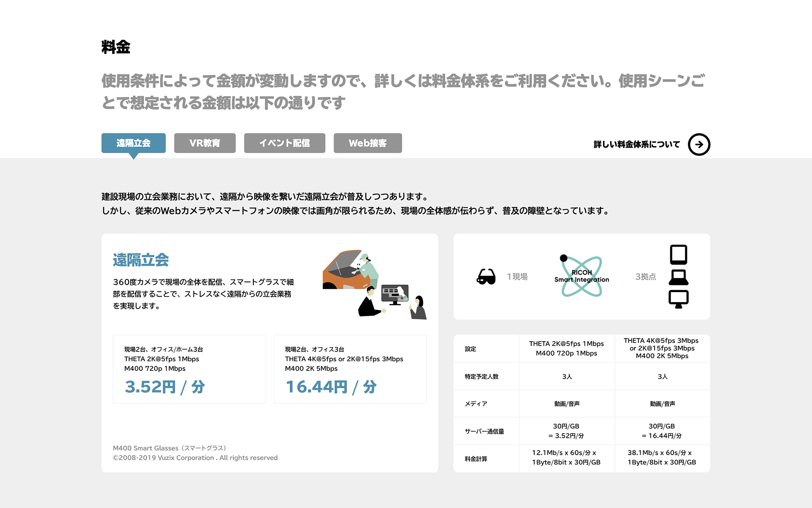The width and height of the screenshot is (812, 508).
Task: Select the 遠隔立会 tab
Action: (x=134, y=143)
